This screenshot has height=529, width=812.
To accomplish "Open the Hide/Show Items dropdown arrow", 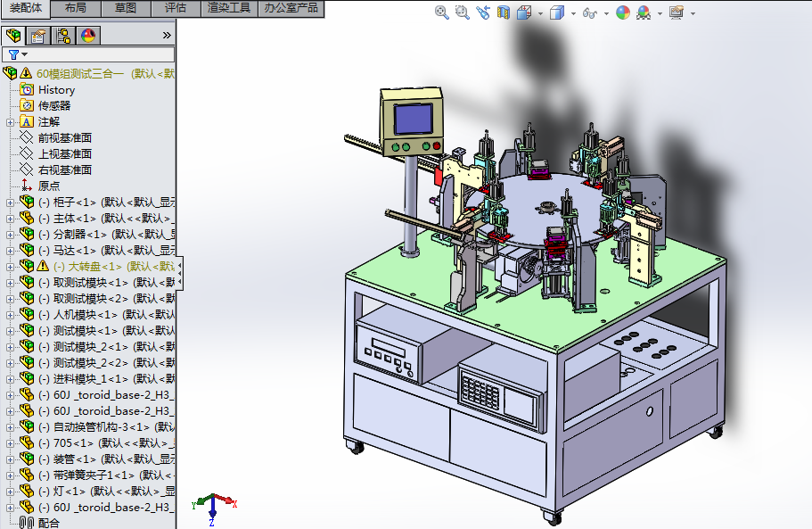I will pyautogui.click(x=606, y=13).
